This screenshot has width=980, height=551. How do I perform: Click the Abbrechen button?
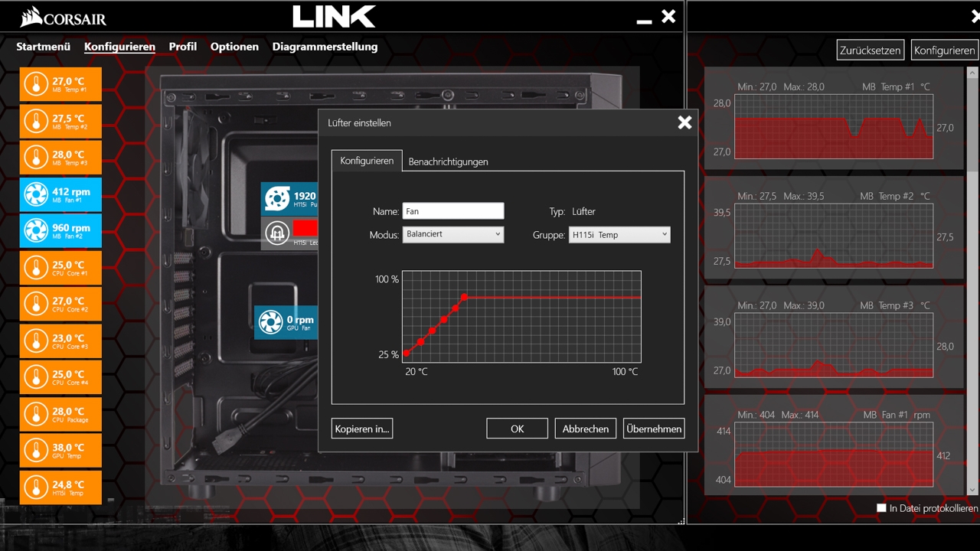pos(586,429)
